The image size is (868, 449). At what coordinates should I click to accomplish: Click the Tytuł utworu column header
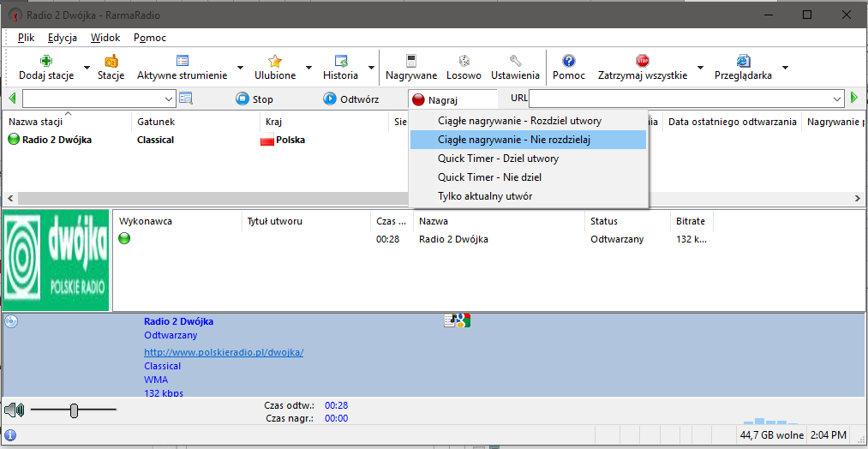306,221
